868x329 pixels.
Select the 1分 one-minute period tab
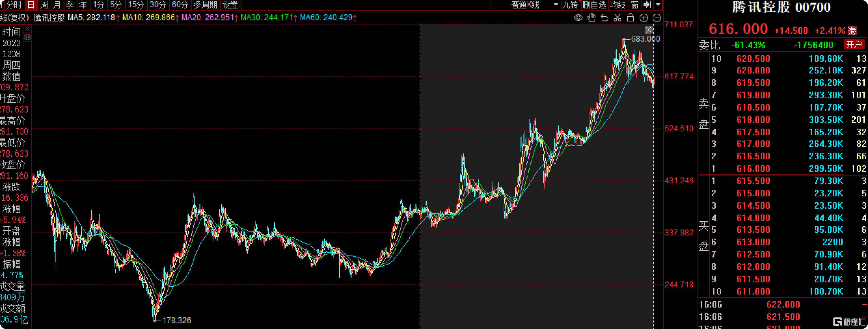click(x=98, y=5)
